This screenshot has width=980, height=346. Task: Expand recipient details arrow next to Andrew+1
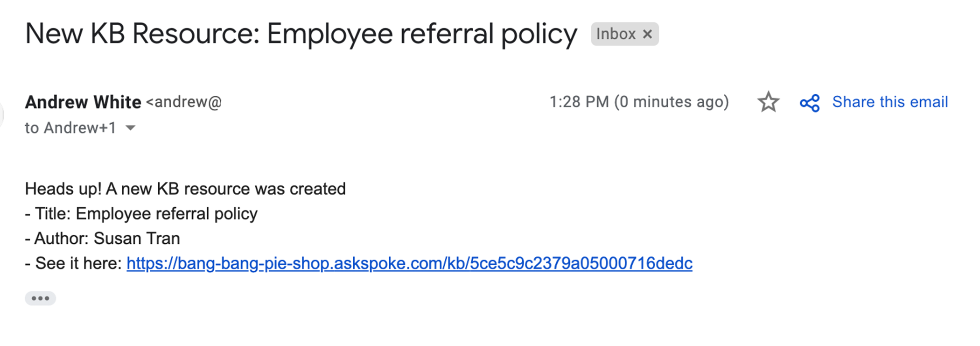tap(131, 128)
